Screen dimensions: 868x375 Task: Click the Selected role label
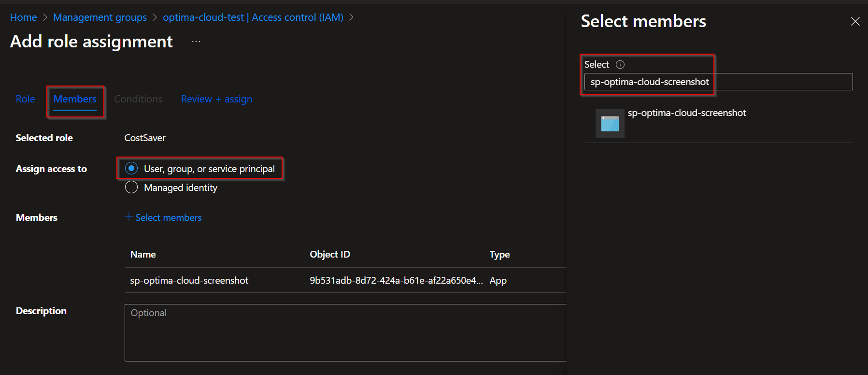pyautogui.click(x=44, y=138)
